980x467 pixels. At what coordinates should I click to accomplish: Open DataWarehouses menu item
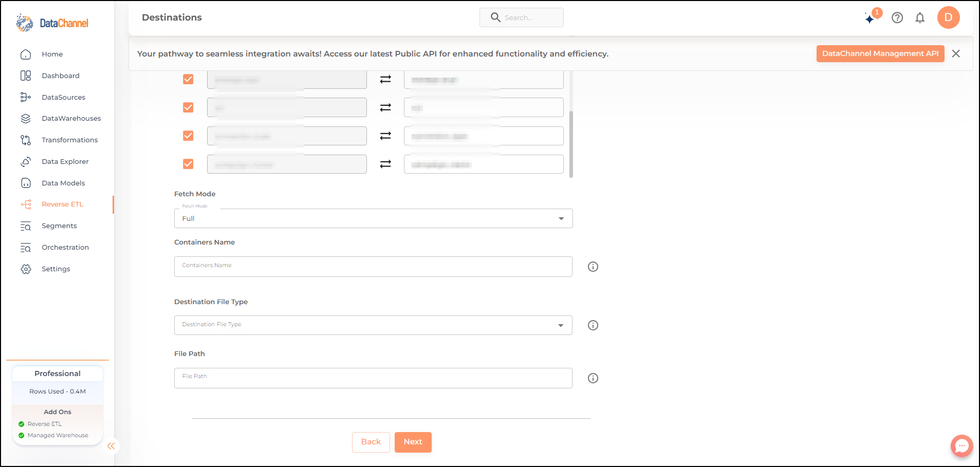(71, 119)
